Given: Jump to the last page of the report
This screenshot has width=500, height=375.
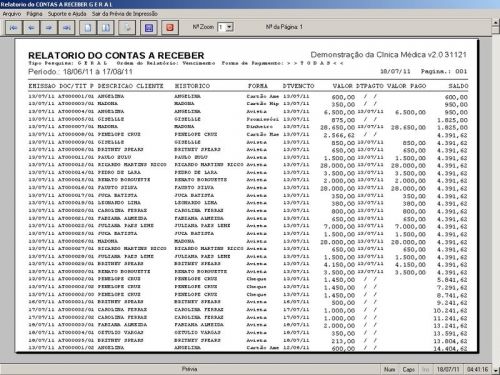Looking at the screenshot, I should click(x=67, y=28).
